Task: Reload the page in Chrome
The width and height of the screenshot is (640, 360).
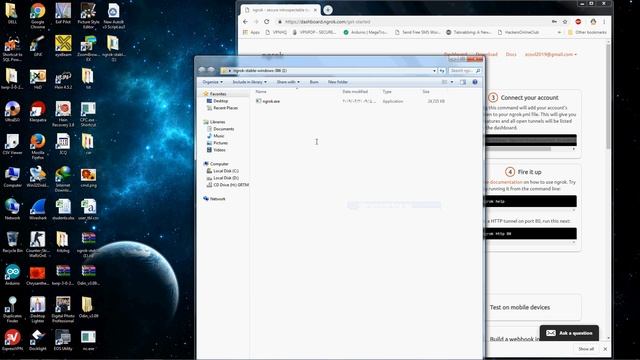Action: [267, 22]
